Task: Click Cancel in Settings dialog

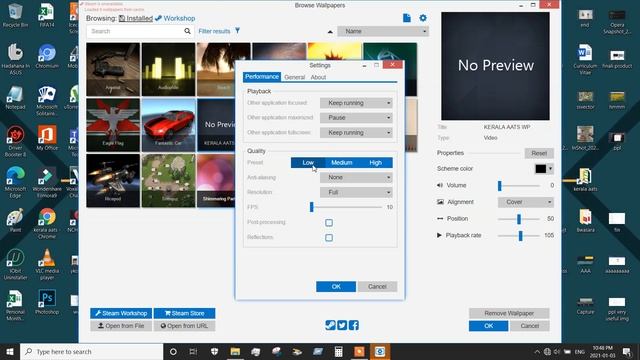Action: click(x=377, y=287)
